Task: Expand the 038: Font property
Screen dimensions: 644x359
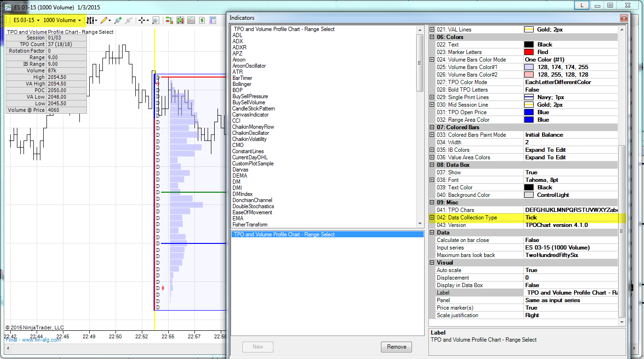Action: tap(432, 180)
